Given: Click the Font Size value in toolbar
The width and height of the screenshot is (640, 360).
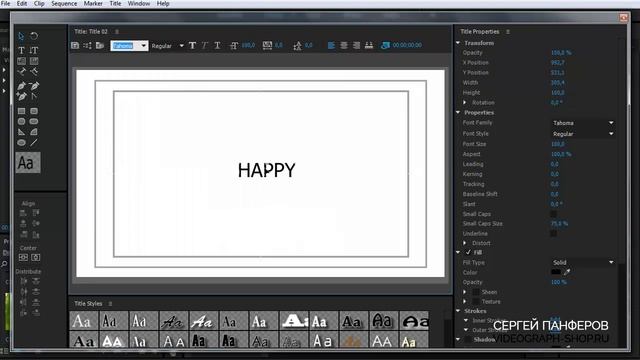Looking at the screenshot, I should (248, 45).
